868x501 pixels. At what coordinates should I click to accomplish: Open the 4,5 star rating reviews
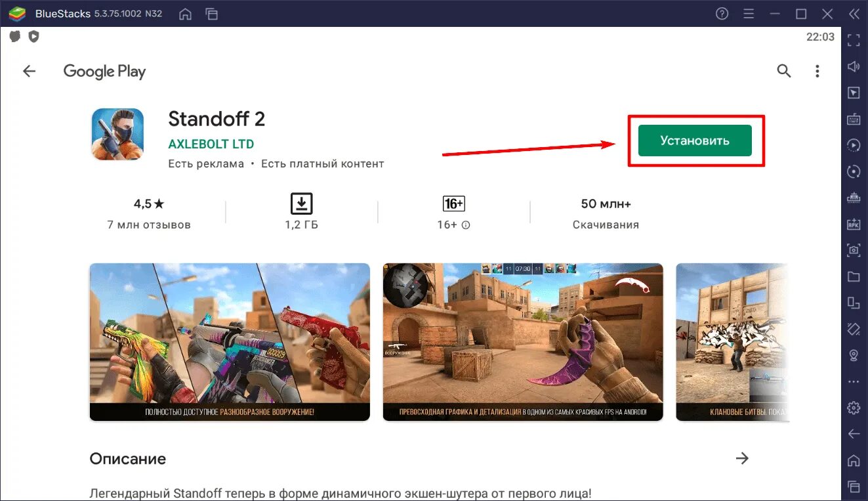(149, 204)
